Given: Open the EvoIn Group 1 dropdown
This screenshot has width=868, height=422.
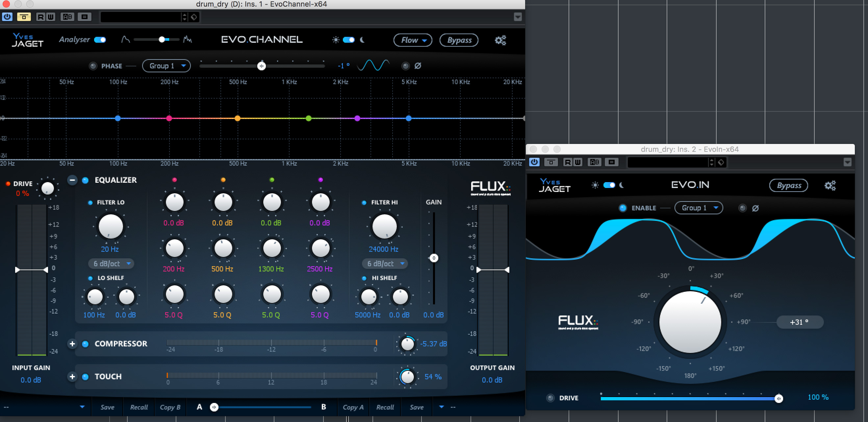Looking at the screenshot, I should click(x=699, y=208).
